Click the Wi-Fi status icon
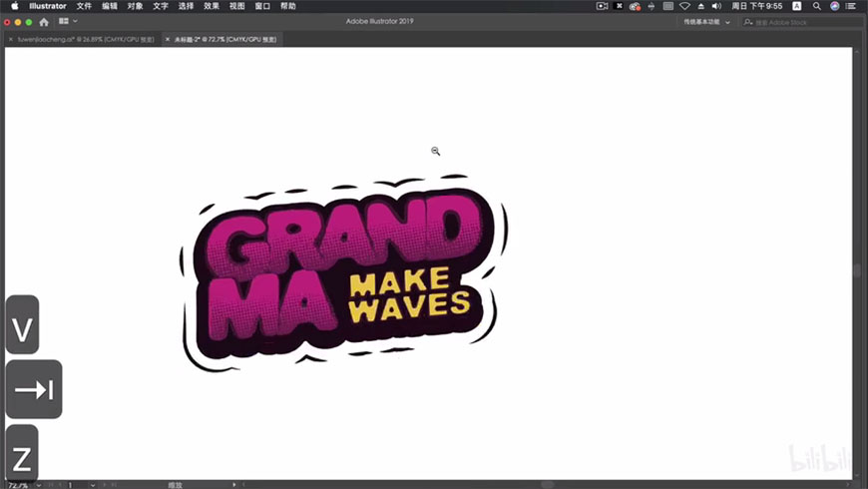Screen dimensions: 868x489 click(x=684, y=6)
